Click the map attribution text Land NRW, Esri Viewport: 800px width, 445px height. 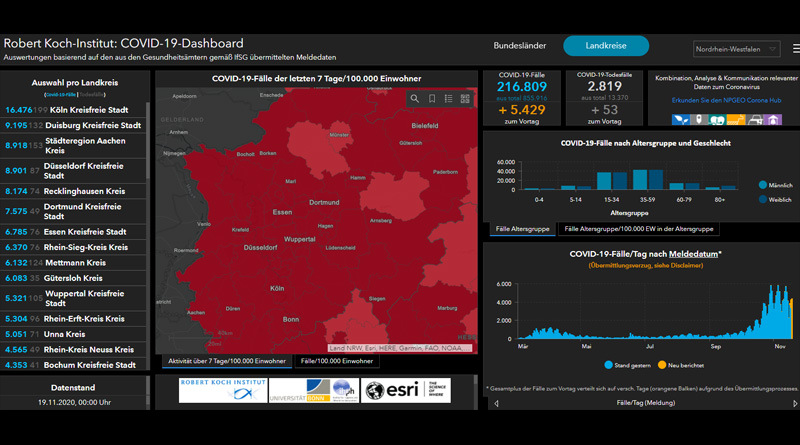(399, 348)
